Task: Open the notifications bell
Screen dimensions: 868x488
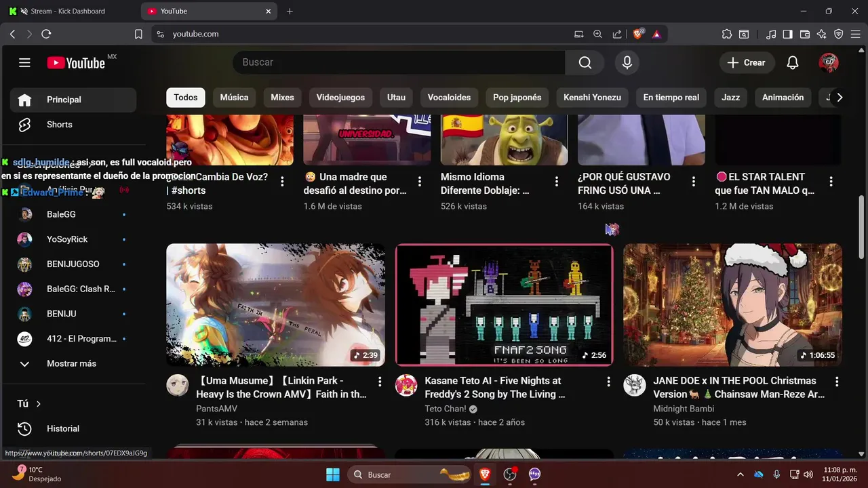Action: point(793,62)
